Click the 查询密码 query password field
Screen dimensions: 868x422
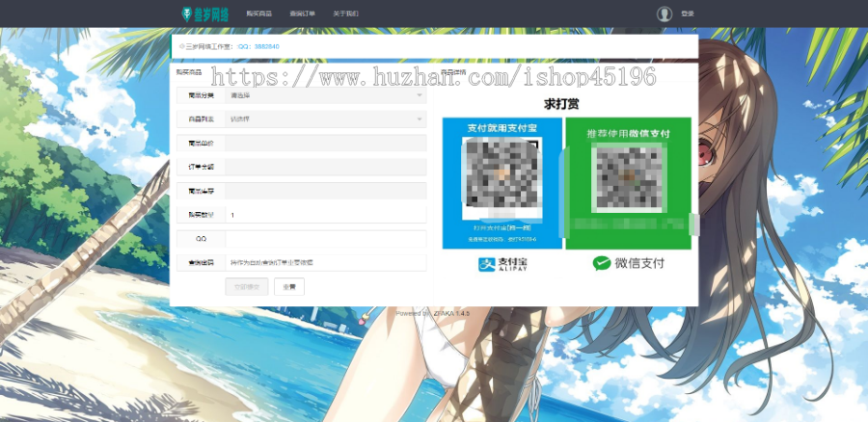[x=326, y=263]
